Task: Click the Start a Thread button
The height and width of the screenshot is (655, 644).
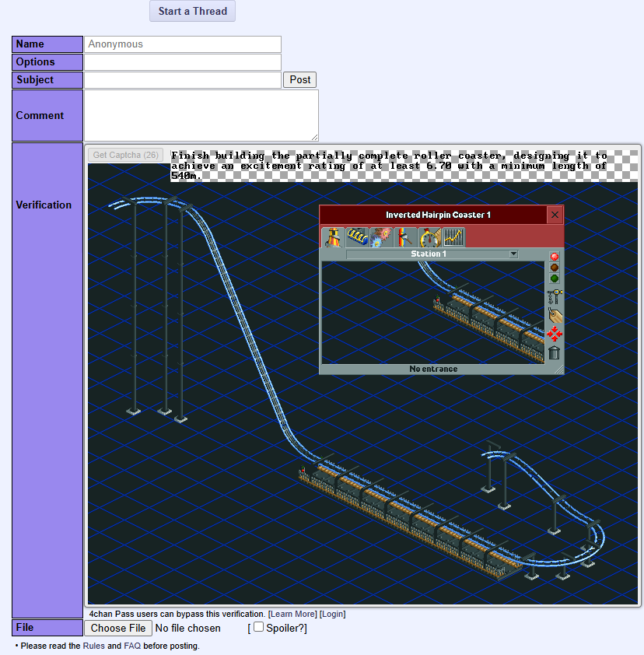Action: [193, 11]
